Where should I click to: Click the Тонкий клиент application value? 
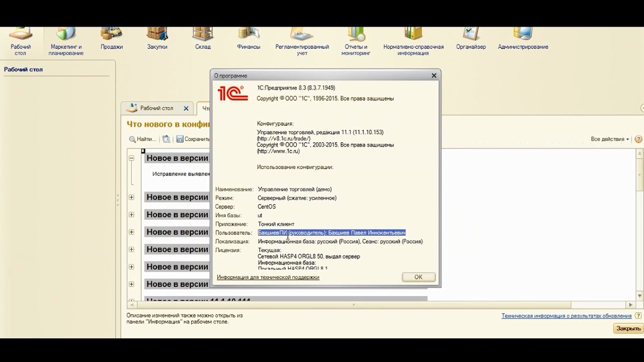[276, 224]
